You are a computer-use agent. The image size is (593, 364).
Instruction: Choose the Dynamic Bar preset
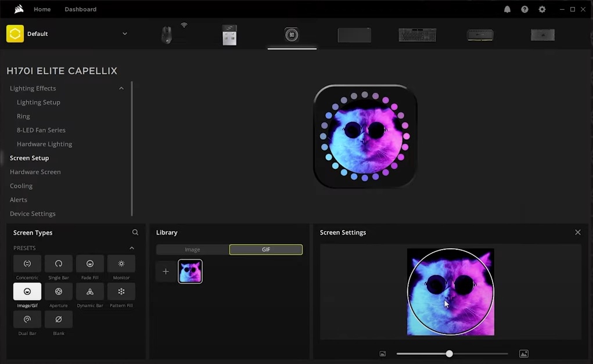[90, 291]
